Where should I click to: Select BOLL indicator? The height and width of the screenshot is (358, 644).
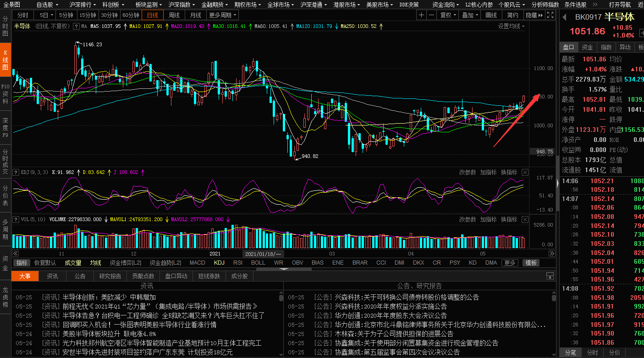(x=258, y=263)
